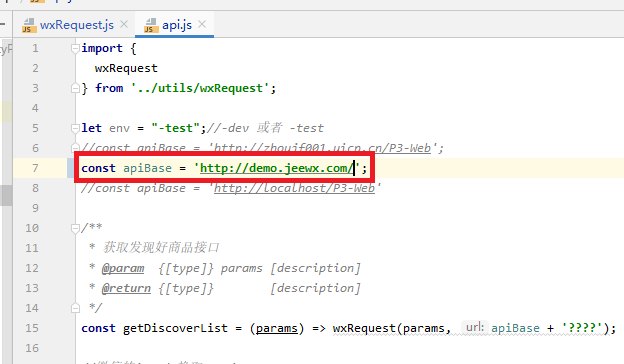Click the url: parameter hint on line 15

pos(475,327)
